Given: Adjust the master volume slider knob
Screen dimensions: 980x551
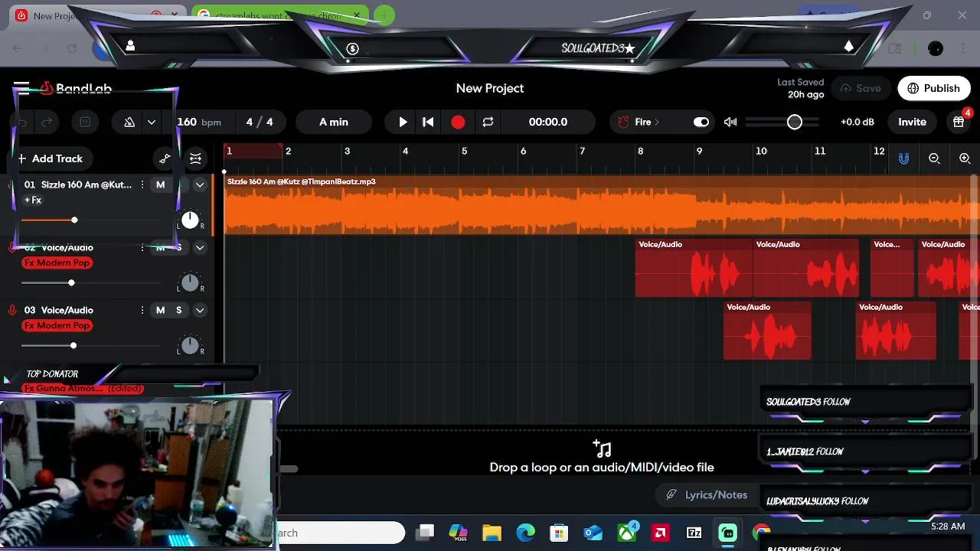Looking at the screenshot, I should (795, 122).
